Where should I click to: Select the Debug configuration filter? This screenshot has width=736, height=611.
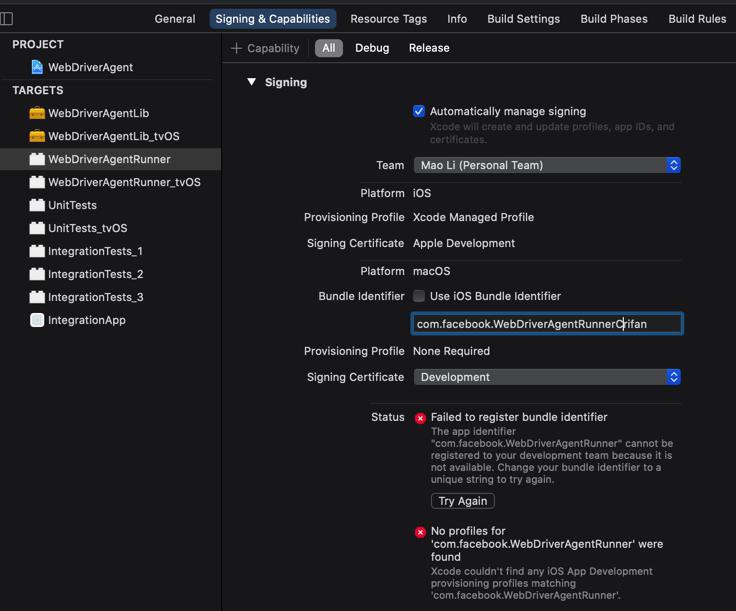[372, 48]
